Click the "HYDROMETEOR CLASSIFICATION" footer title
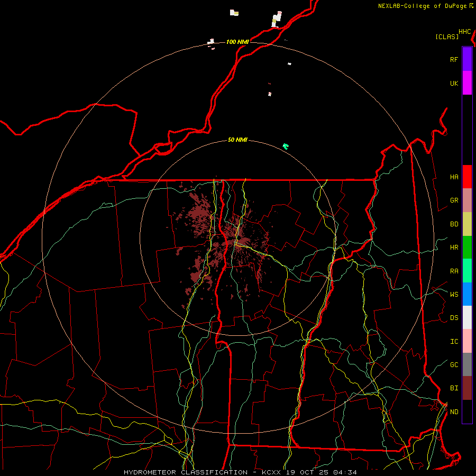This screenshot has width=476, height=476. pos(186,472)
